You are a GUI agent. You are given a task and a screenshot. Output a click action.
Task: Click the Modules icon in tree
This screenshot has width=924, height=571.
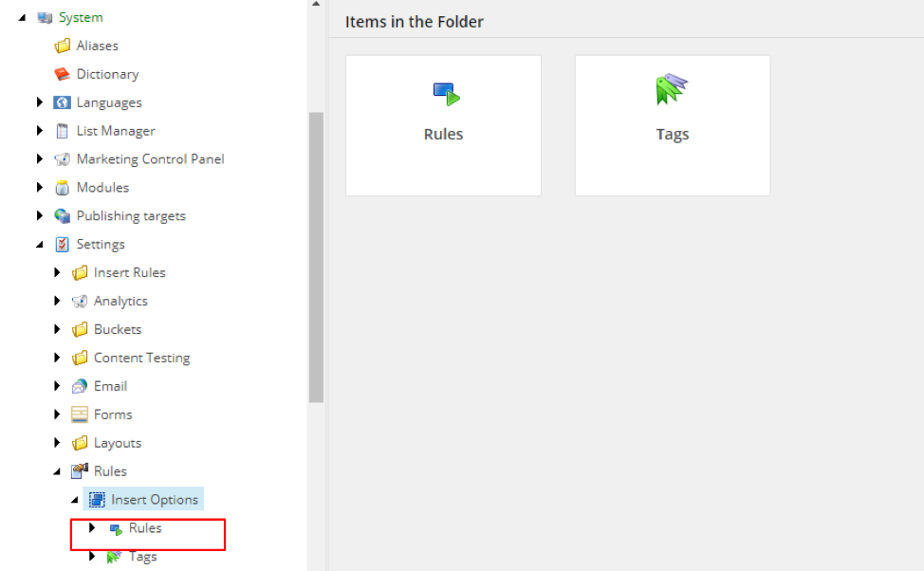pyautogui.click(x=63, y=188)
